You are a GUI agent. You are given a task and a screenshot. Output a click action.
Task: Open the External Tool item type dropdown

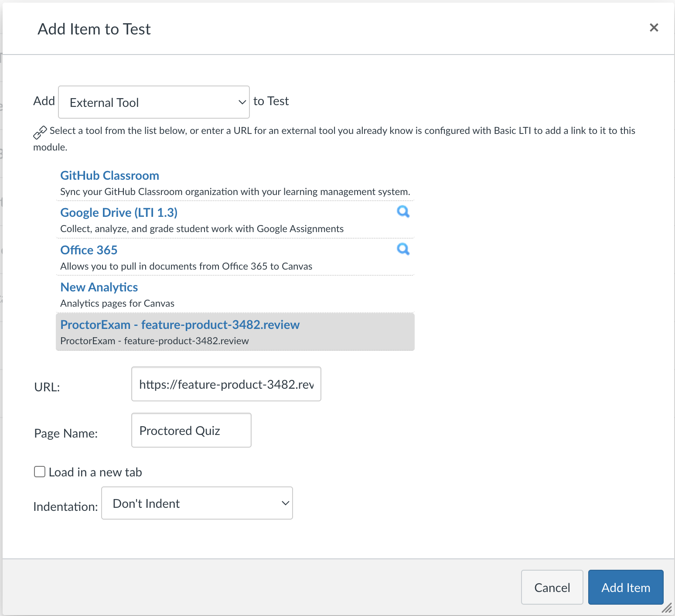point(154,102)
